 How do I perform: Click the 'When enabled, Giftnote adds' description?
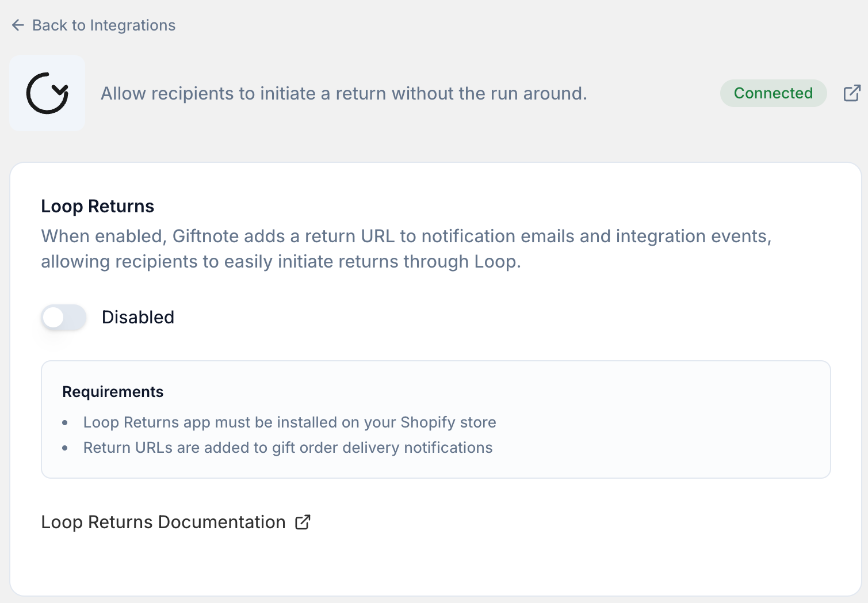click(x=406, y=249)
